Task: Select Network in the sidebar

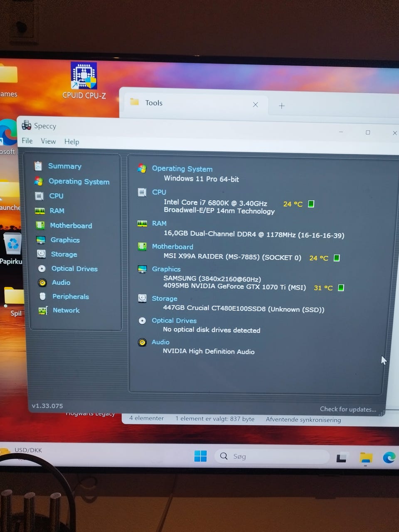Action: 66,310
